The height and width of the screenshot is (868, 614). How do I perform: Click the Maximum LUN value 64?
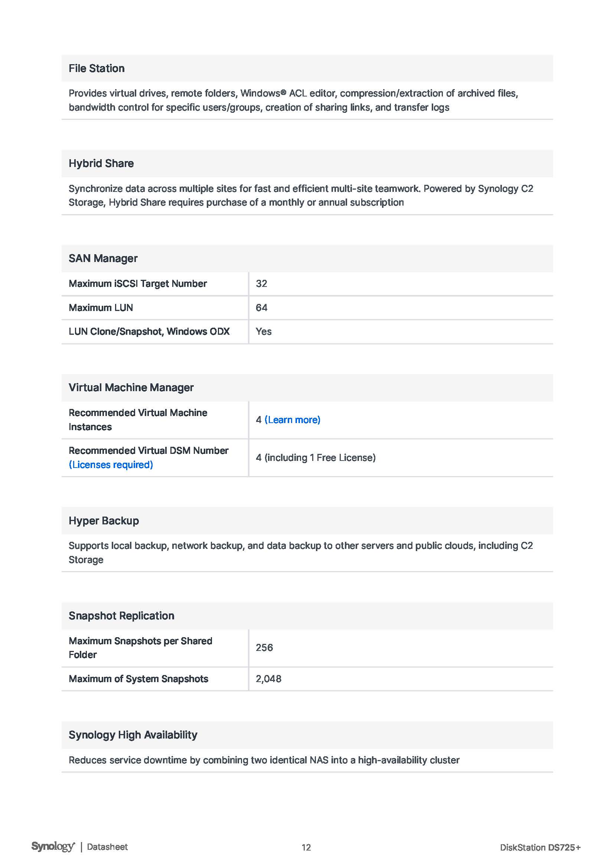coord(261,308)
